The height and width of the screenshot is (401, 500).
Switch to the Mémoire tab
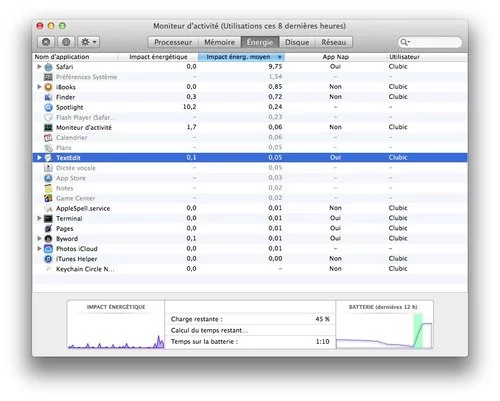(220, 42)
